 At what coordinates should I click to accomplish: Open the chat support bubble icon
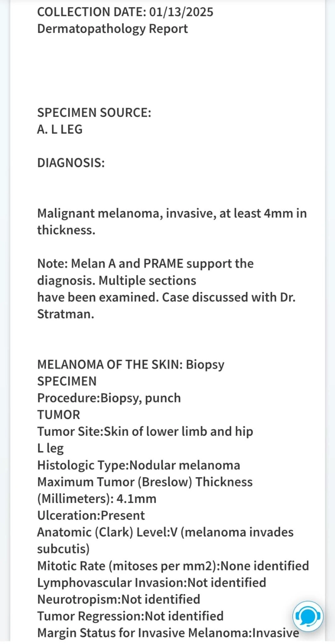(x=307, y=616)
